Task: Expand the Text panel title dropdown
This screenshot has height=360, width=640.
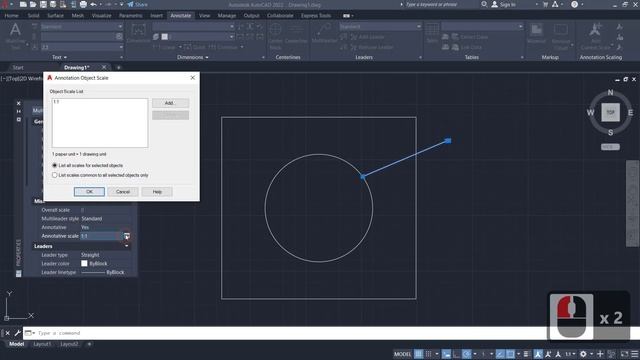Action: pyautogui.click(x=60, y=57)
